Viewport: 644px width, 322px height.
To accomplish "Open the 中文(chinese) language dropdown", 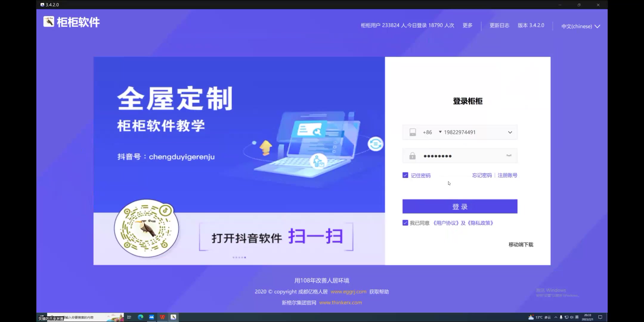I will [x=580, y=26].
